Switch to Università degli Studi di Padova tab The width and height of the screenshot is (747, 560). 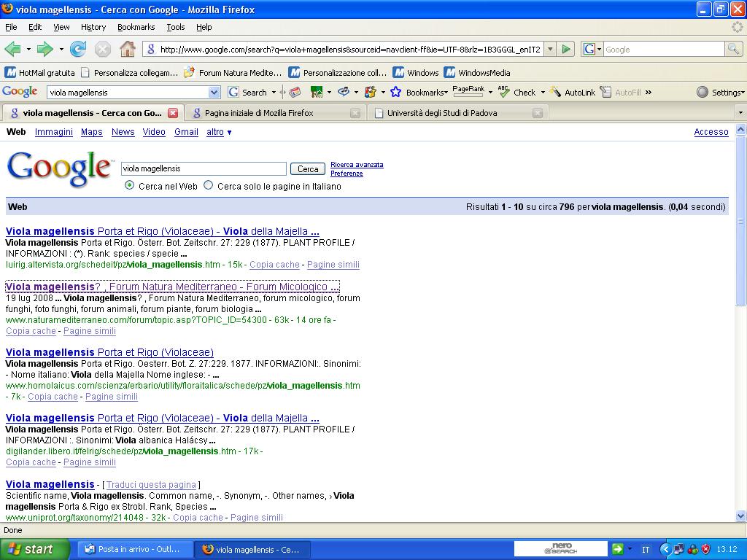pyautogui.click(x=458, y=113)
